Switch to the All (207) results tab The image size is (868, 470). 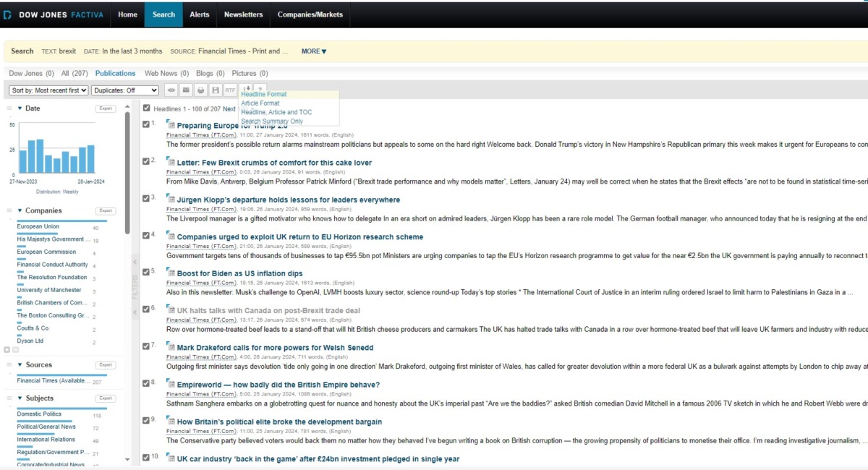[75, 73]
